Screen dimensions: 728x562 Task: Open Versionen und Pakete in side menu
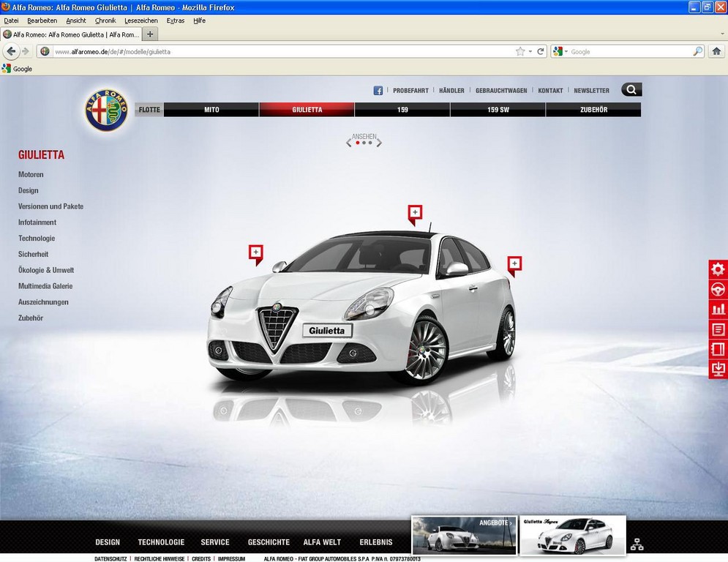click(50, 206)
